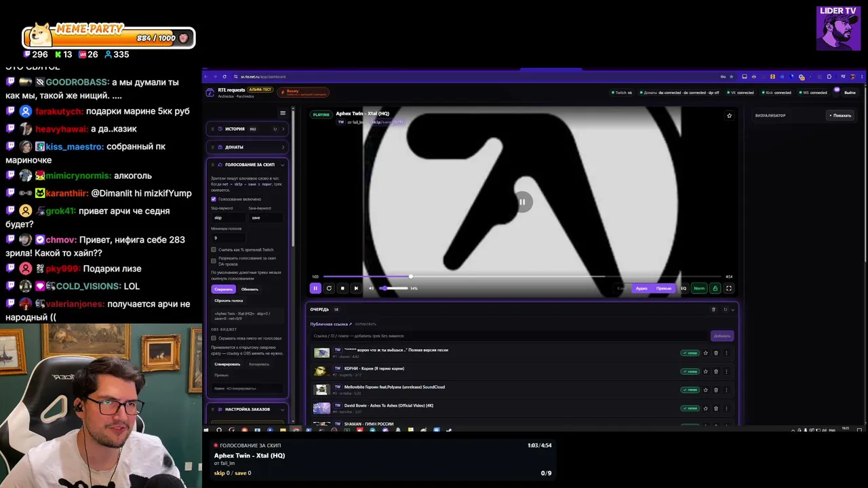
Task: Copy the OBS widget link with Копировать
Action: 259,364
